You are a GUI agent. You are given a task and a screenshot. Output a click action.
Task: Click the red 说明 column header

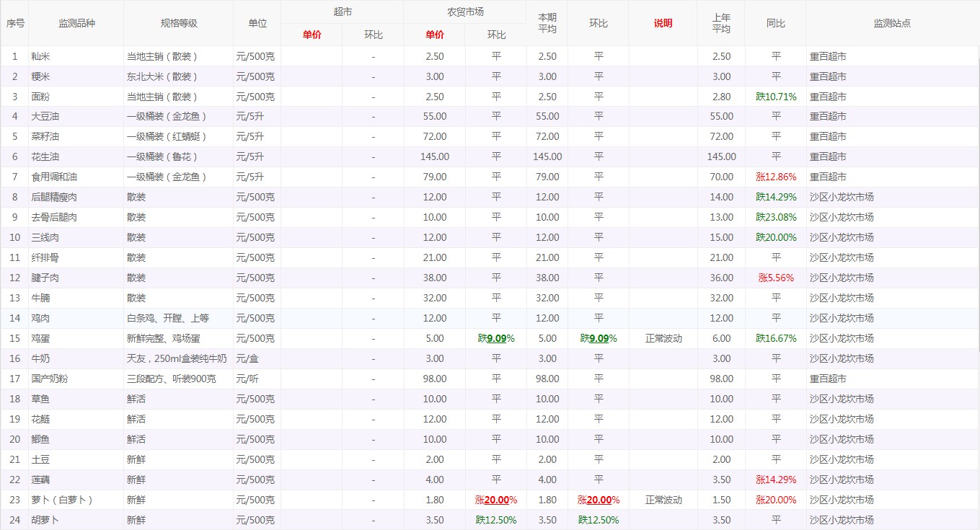(663, 23)
